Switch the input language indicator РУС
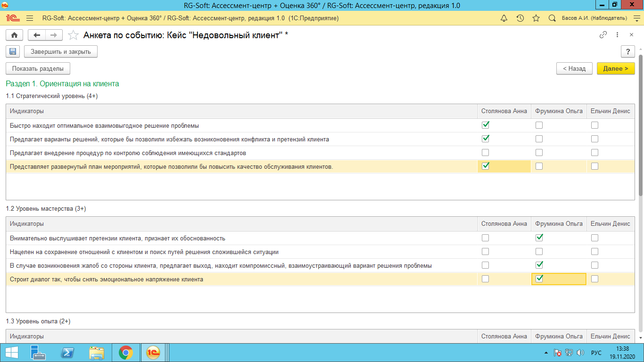Image resolution: width=644 pixels, height=362 pixels. click(596, 353)
